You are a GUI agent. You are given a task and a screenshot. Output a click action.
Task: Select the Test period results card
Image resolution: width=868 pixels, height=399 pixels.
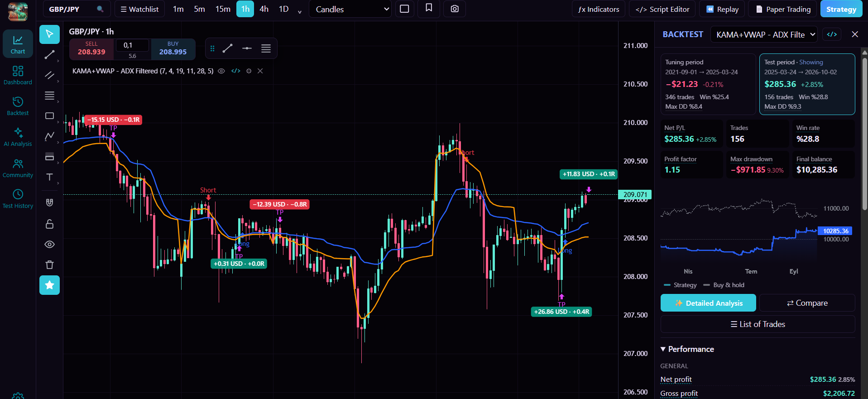[807, 84]
